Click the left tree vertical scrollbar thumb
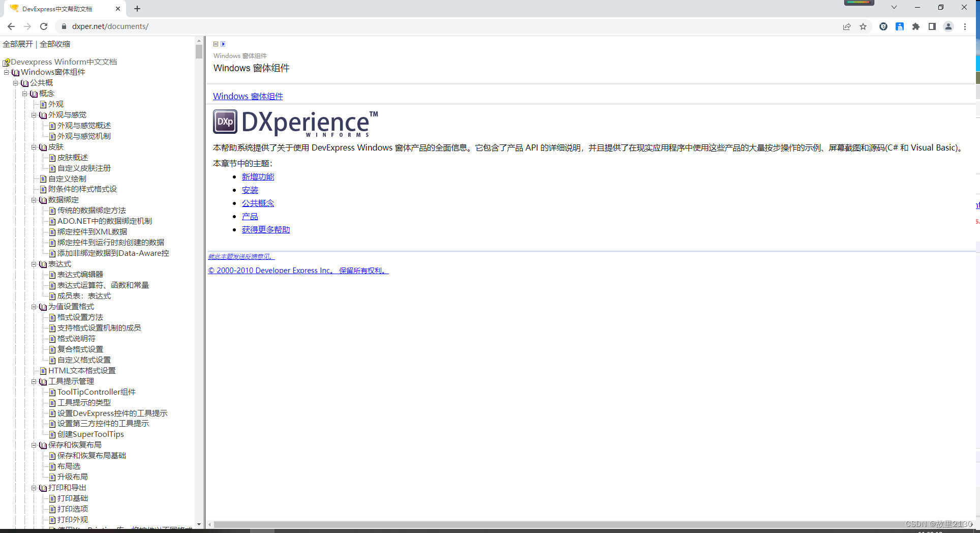The width and height of the screenshot is (980, 533). coord(199,52)
